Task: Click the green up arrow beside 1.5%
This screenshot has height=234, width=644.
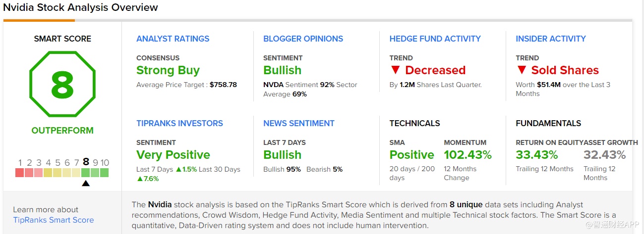Action: (x=178, y=169)
